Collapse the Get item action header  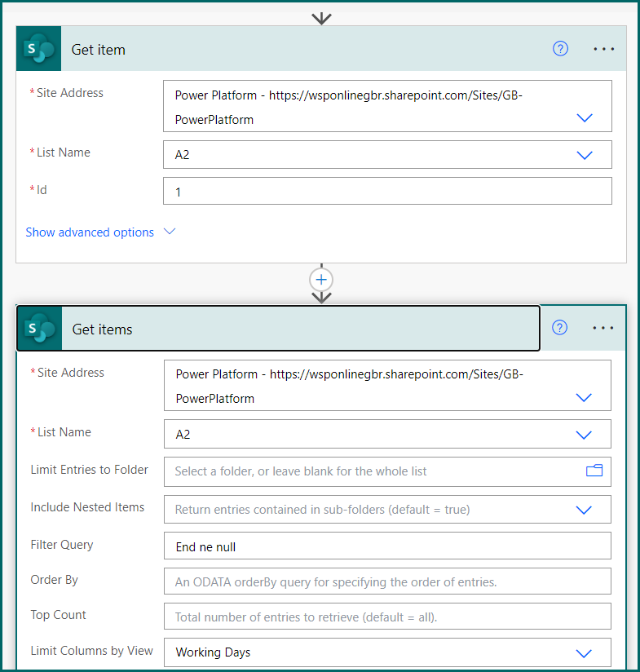tap(321, 49)
